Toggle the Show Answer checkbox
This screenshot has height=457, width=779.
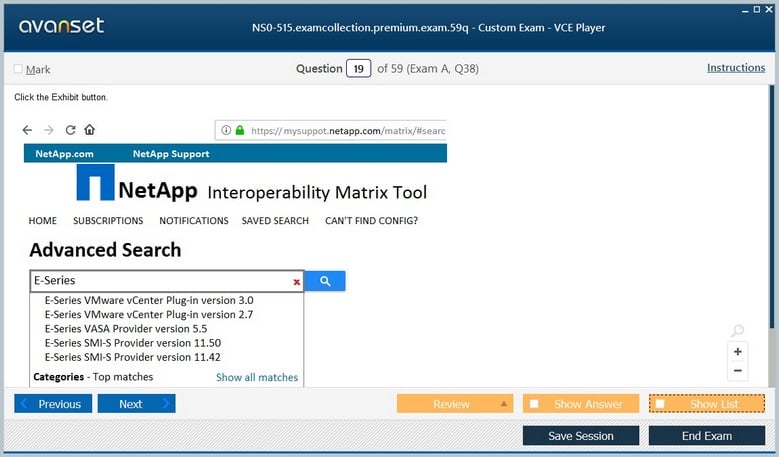pos(534,404)
